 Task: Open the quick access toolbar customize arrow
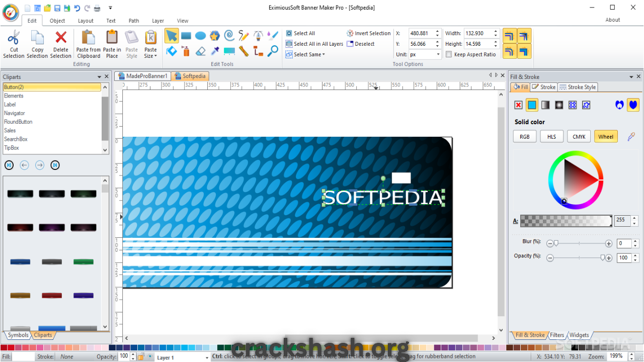click(111, 8)
